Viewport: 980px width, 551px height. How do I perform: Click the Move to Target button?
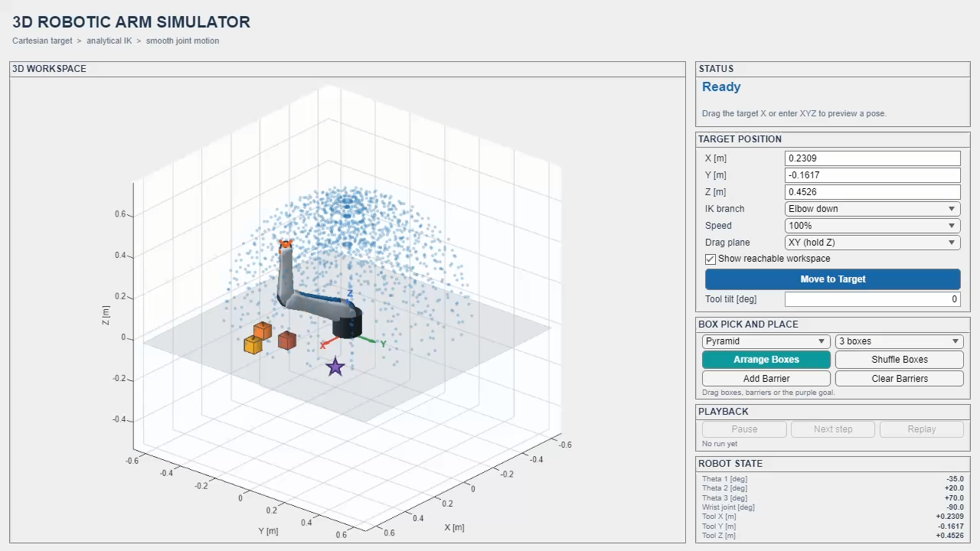(x=833, y=279)
